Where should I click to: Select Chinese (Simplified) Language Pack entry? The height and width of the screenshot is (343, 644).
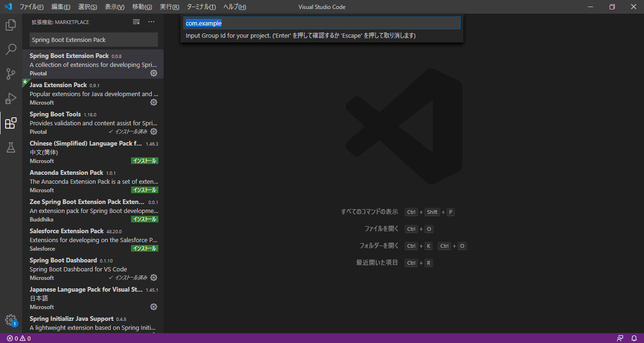coord(93,152)
